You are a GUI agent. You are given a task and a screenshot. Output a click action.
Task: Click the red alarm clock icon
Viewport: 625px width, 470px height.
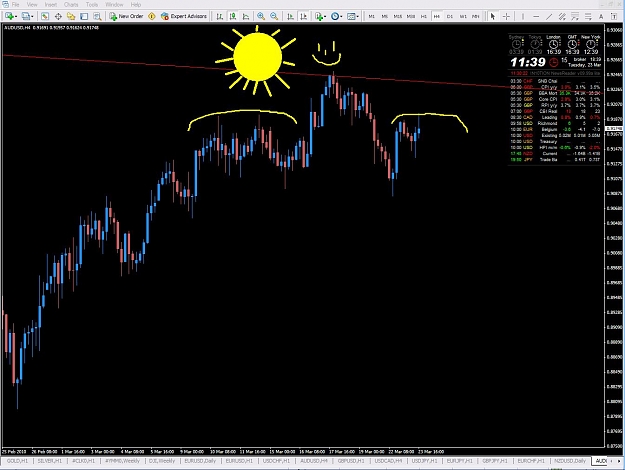[x=554, y=62]
